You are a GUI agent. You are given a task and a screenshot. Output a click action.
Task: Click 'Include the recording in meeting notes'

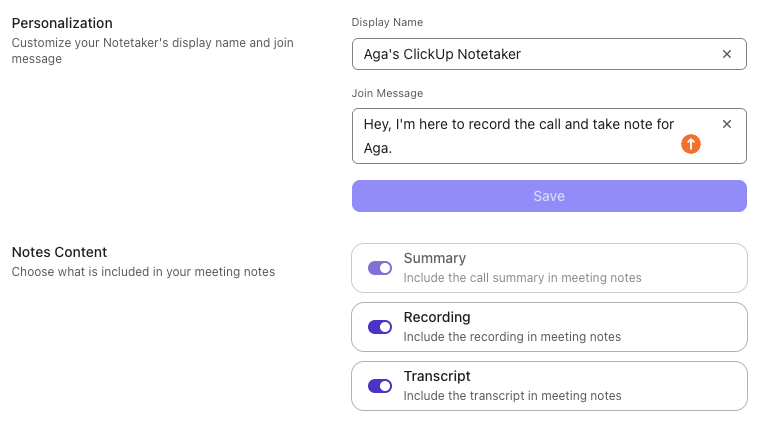click(512, 337)
